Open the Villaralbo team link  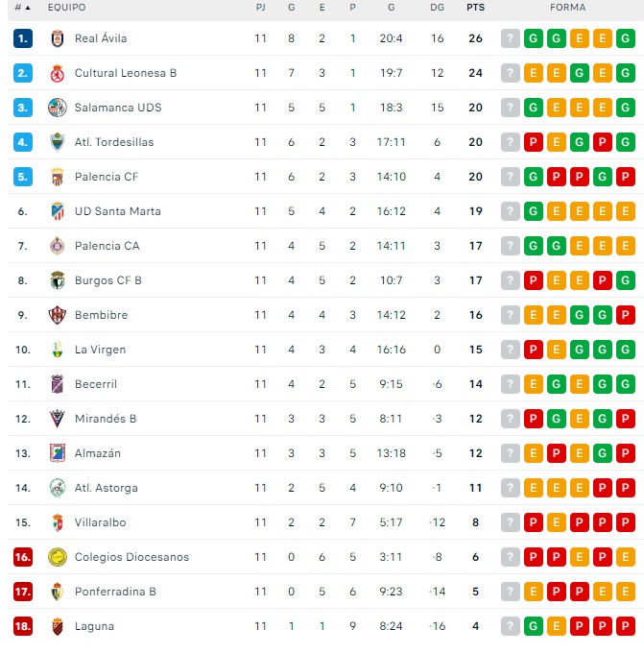[x=100, y=522]
